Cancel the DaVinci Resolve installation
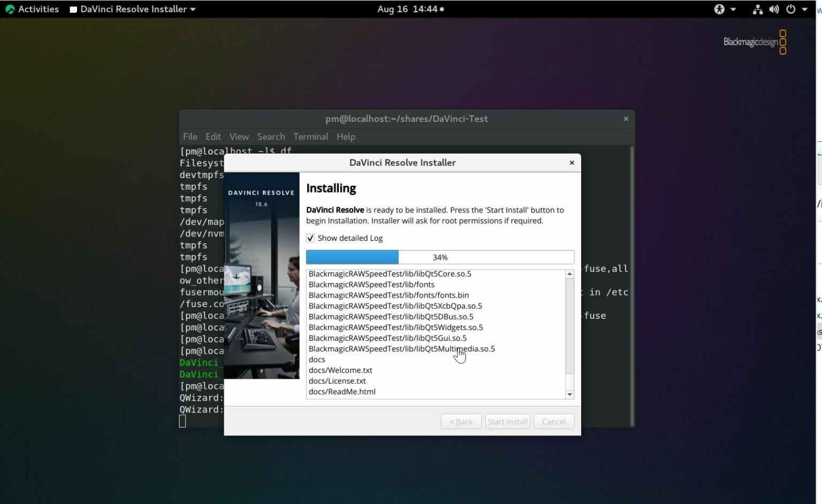This screenshot has width=822, height=504. (553, 421)
